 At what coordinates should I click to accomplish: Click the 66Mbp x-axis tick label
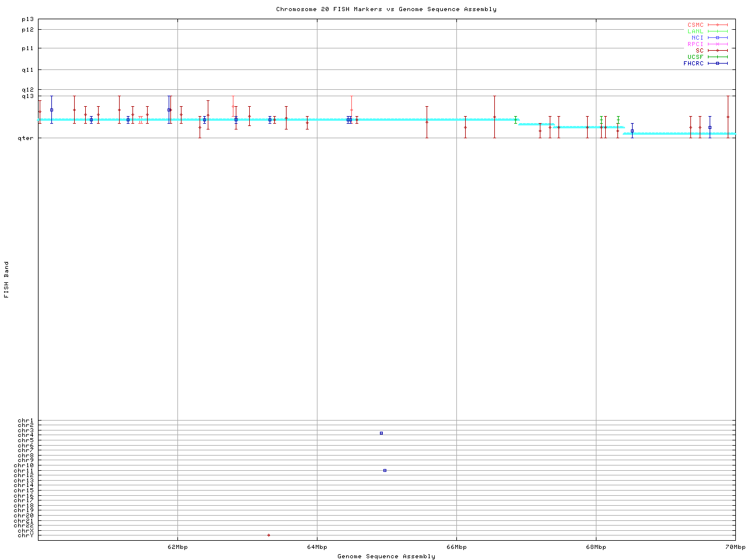point(456,547)
